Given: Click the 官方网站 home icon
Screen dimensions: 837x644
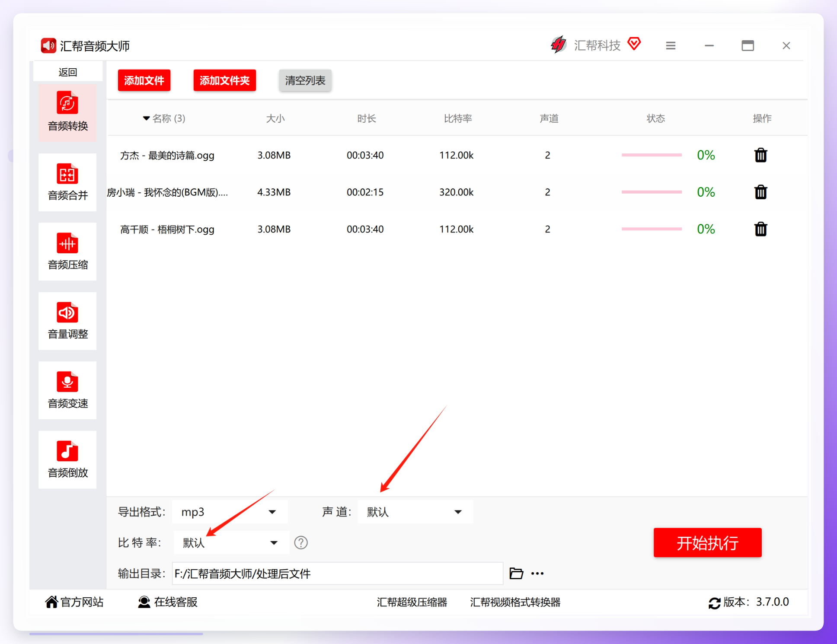Looking at the screenshot, I should tap(51, 602).
